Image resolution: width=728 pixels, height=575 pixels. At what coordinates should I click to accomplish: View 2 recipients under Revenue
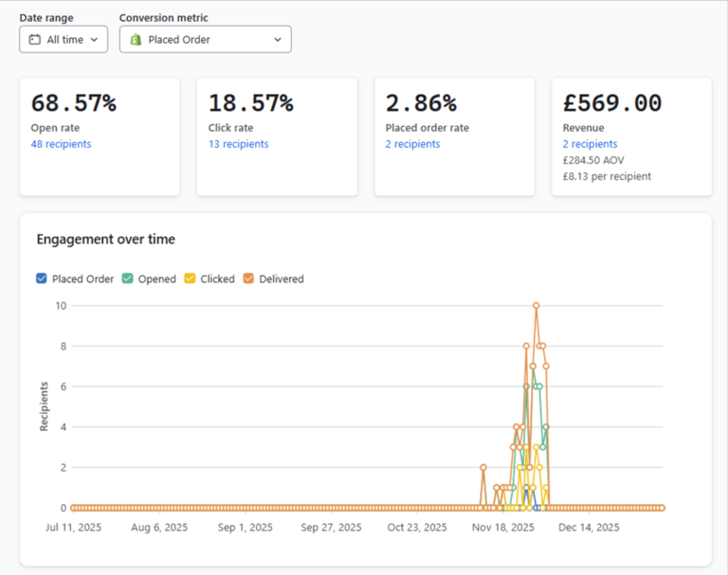[x=590, y=144]
